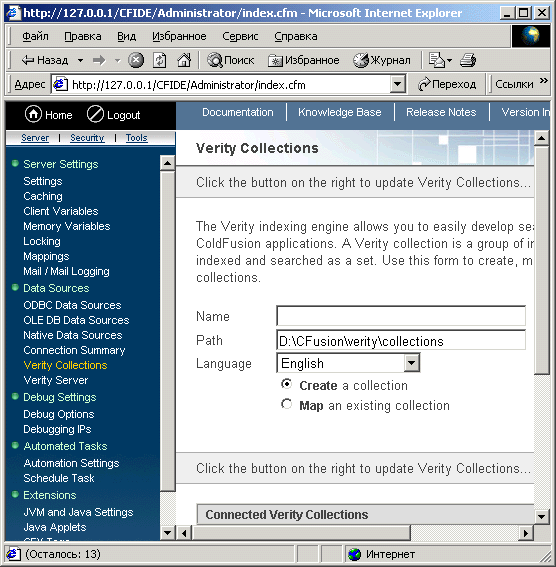556x567 pixels.
Task: Select Map an existing collection radio
Action: coord(287,404)
